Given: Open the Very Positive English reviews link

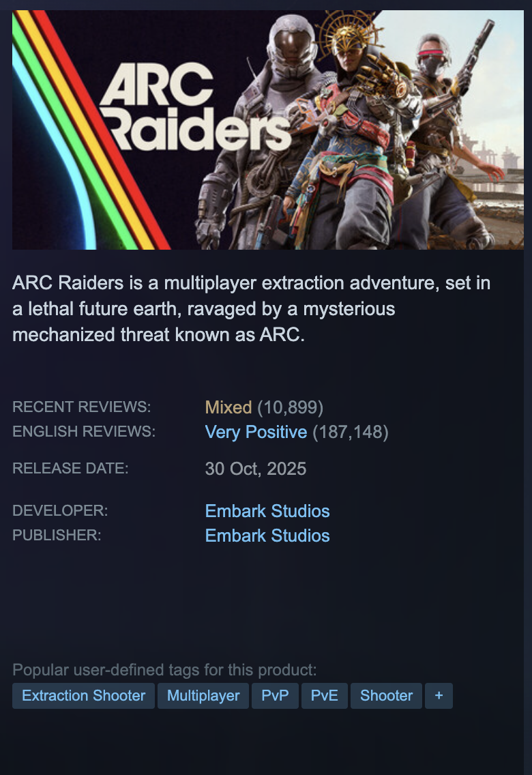Looking at the screenshot, I should coord(256,432).
